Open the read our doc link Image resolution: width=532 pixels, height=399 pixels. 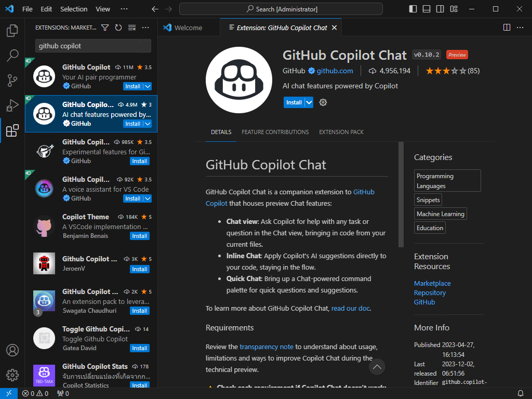pyautogui.click(x=350, y=309)
